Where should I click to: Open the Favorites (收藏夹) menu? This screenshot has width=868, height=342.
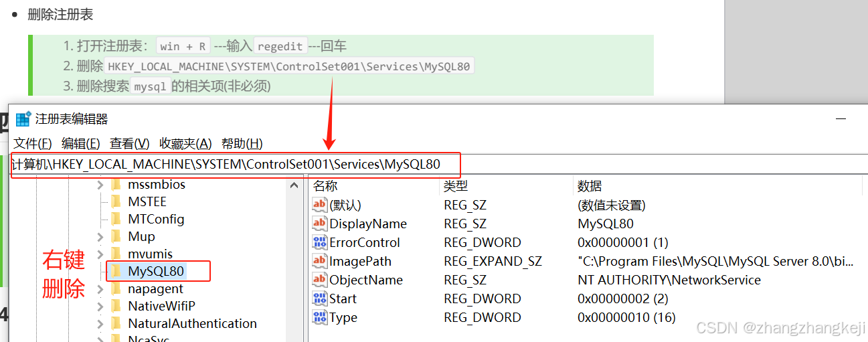click(185, 143)
